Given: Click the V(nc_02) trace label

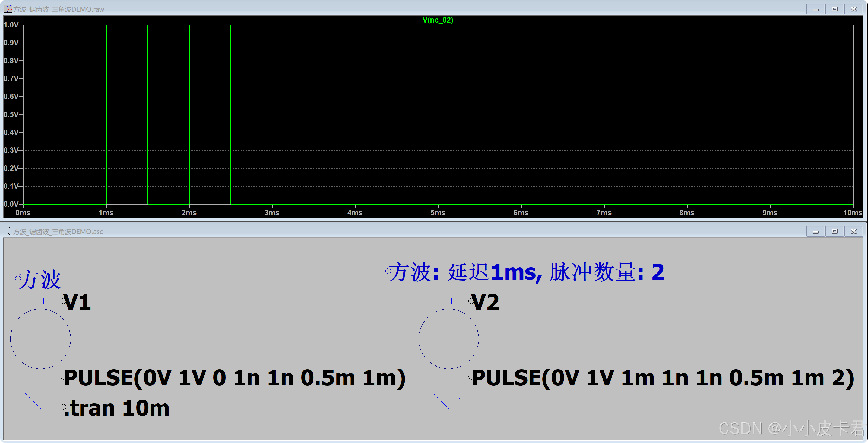Looking at the screenshot, I should [x=438, y=20].
